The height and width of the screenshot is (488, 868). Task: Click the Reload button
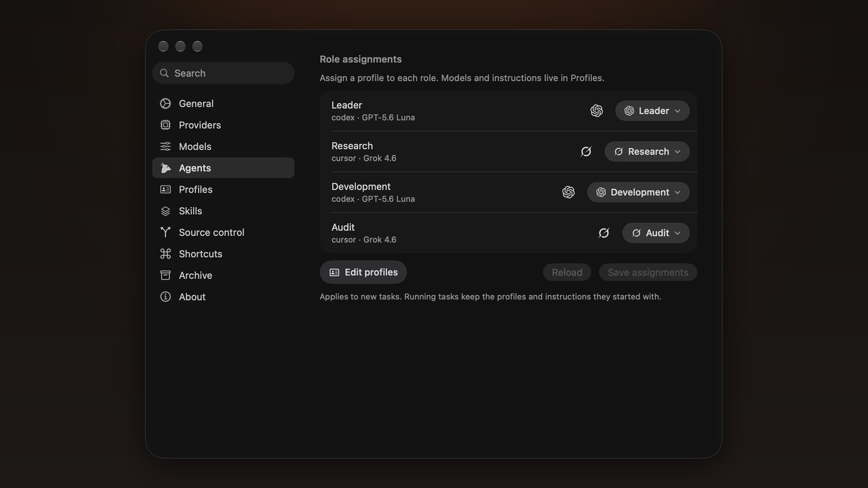click(x=567, y=272)
